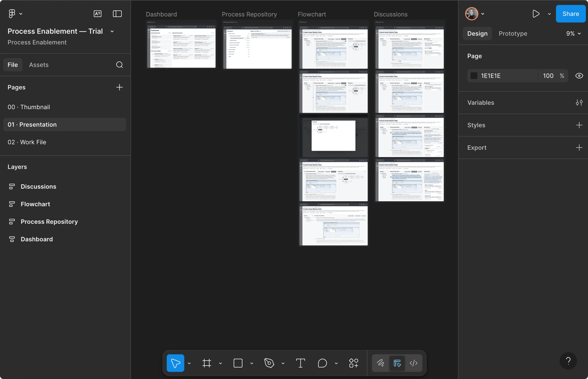Select the Rectangle tool

[238, 363]
